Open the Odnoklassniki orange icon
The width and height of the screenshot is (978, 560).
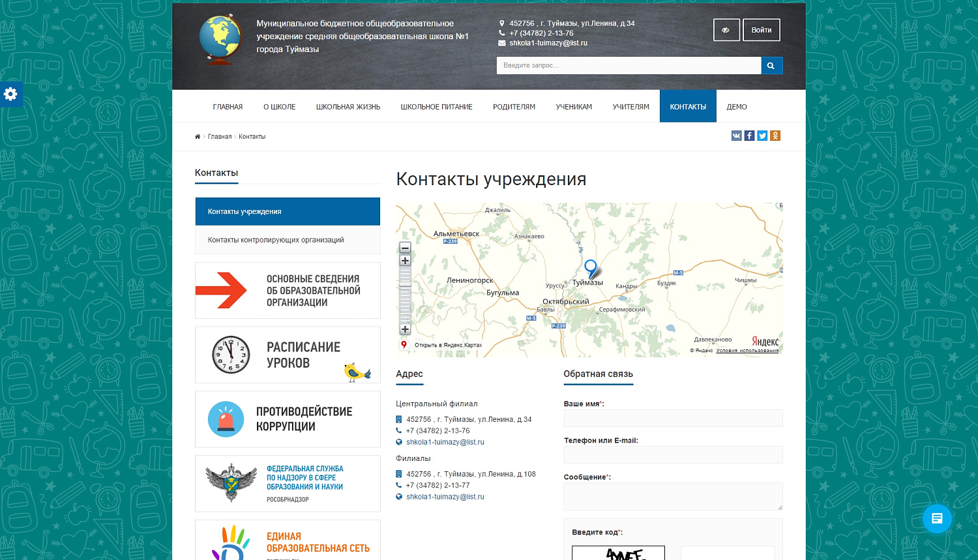pos(775,136)
